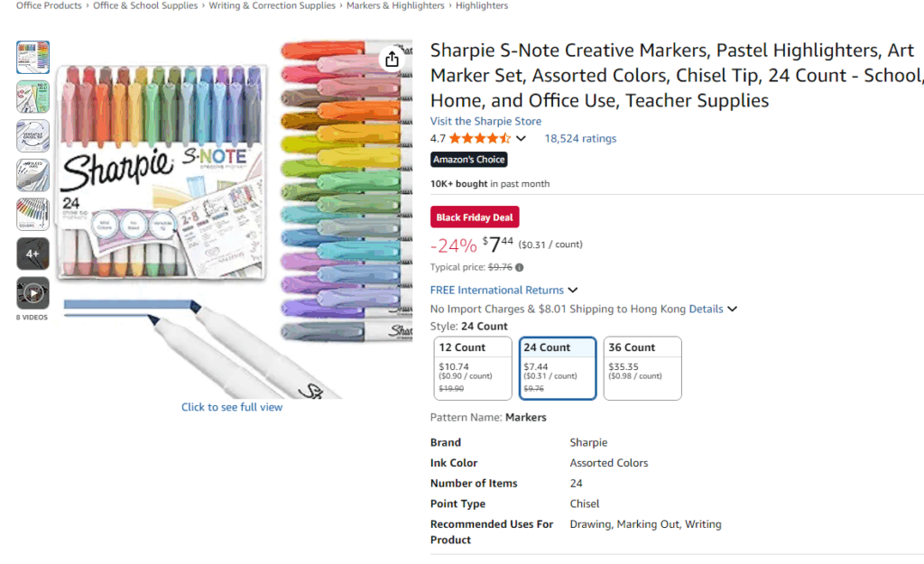Select the Colors marker lineup thumbnail
Image resolution: width=924 pixels, height=564 pixels.
coord(32,214)
